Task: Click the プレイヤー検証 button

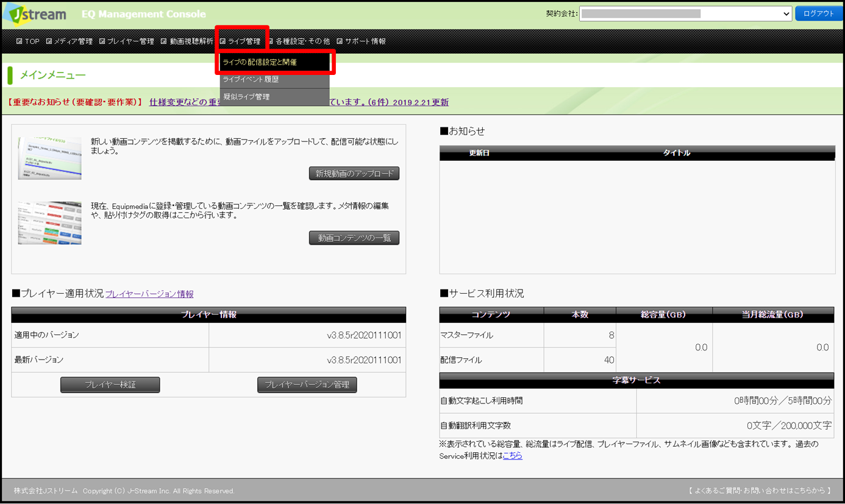Action: 110,385
